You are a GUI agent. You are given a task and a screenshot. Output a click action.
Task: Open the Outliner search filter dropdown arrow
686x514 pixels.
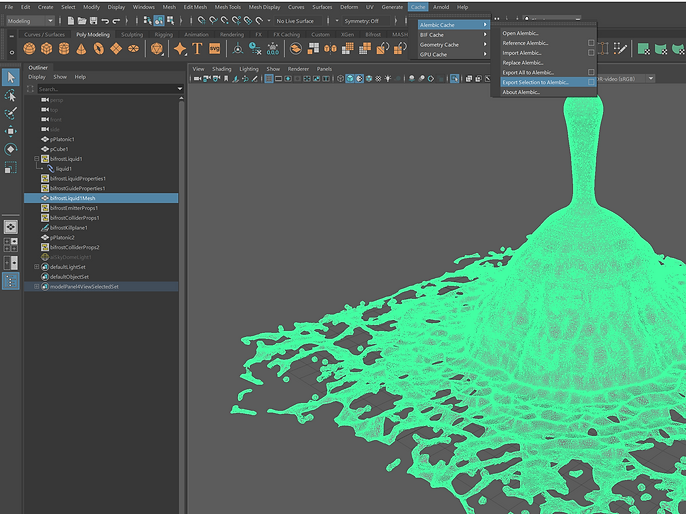[x=179, y=89]
